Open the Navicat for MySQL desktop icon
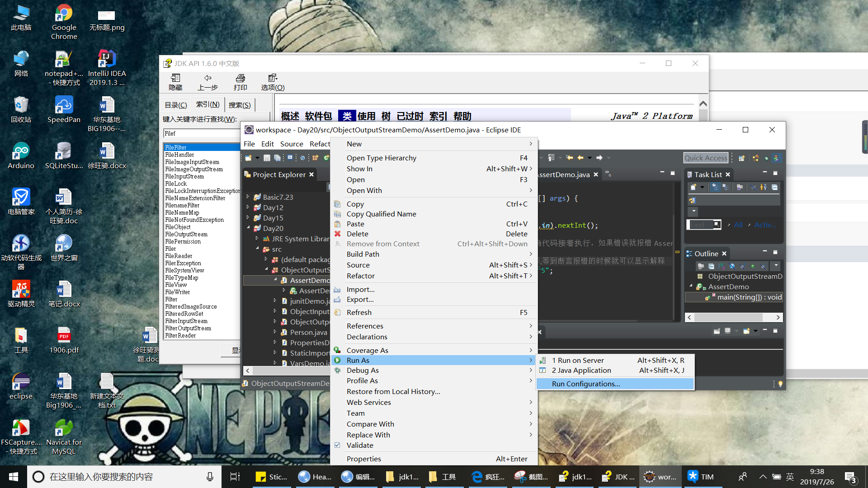The image size is (868, 488). point(64,436)
